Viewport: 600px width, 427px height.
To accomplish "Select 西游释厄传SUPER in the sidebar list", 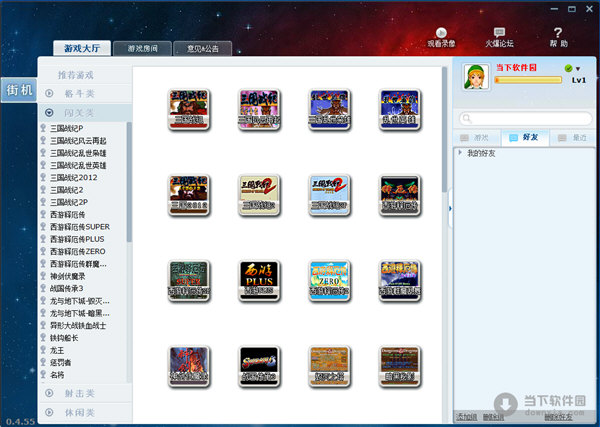I will pos(80,227).
